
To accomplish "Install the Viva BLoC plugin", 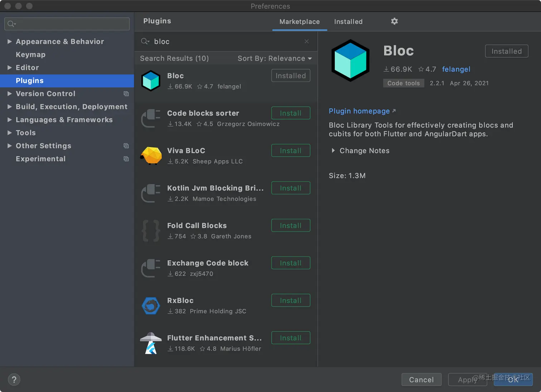I will coord(291,151).
